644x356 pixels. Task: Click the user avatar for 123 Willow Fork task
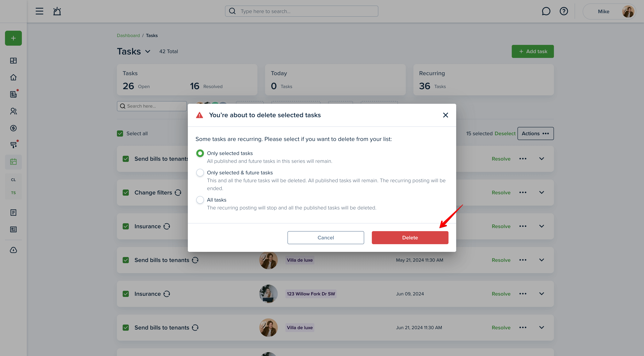click(x=268, y=294)
